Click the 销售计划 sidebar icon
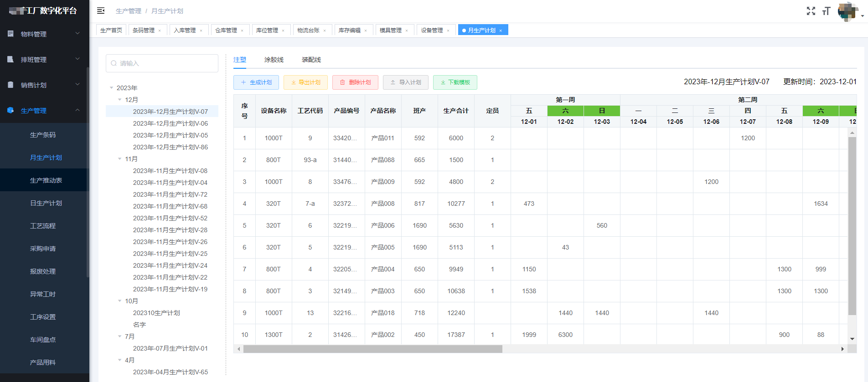 pos(10,85)
